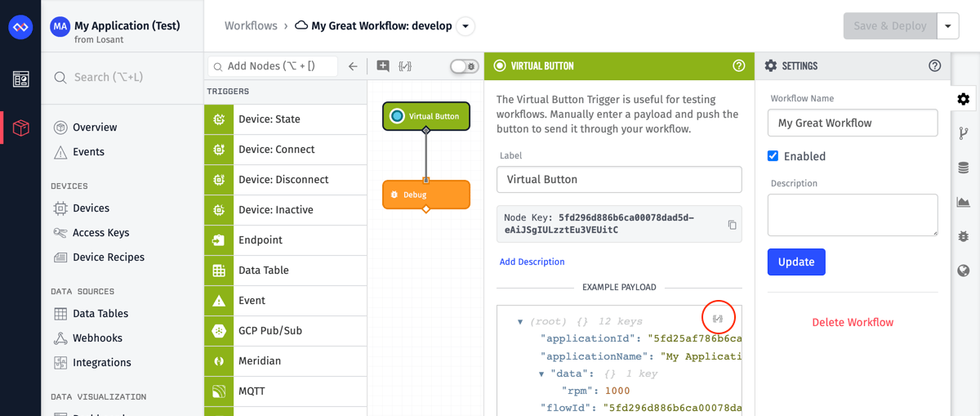Select the Device: State trigger node
The image size is (980, 416).
pos(285,119)
